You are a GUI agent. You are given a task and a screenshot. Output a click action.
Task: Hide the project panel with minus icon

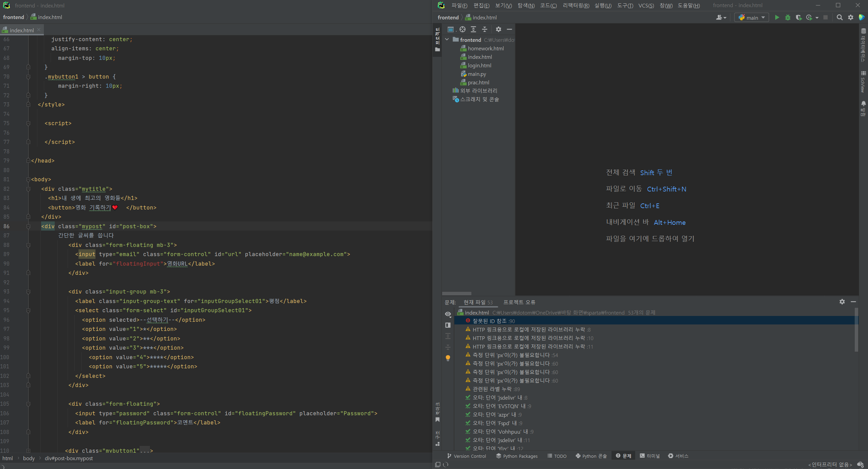coord(509,29)
